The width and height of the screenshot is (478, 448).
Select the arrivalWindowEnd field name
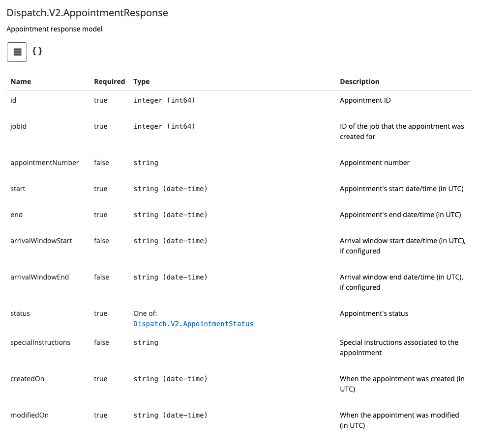tap(40, 277)
